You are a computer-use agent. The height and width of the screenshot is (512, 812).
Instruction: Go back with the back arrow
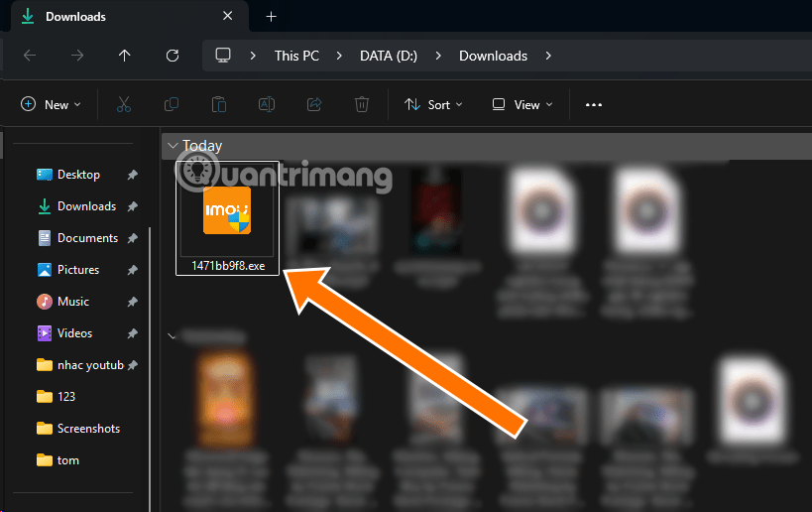(30, 55)
